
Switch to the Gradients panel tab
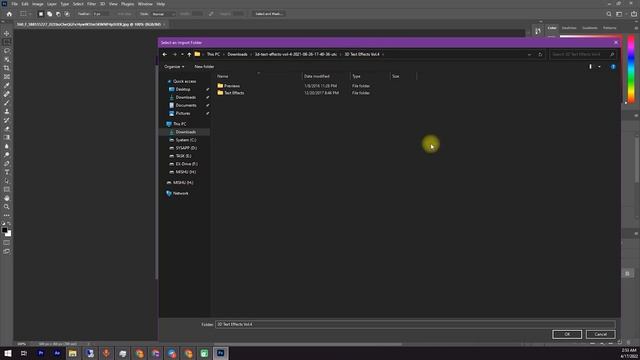(589, 28)
